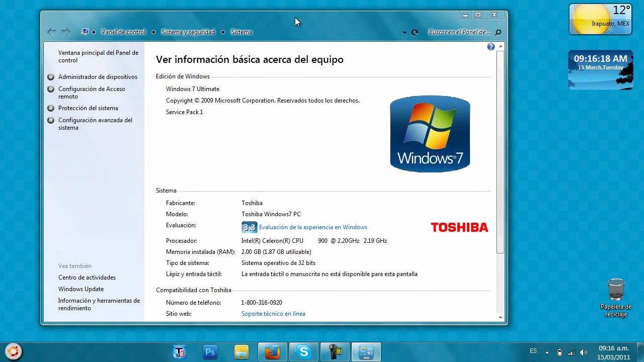Expand the arrow after the computer icon
Viewport: 644px width, 362px height.
tap(94, 32)
